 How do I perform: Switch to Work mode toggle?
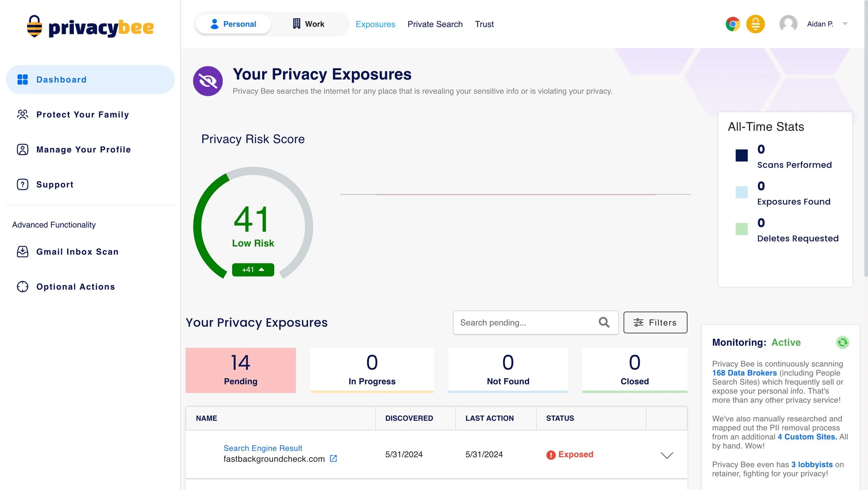pyautogui.click(x=308, y=24)
